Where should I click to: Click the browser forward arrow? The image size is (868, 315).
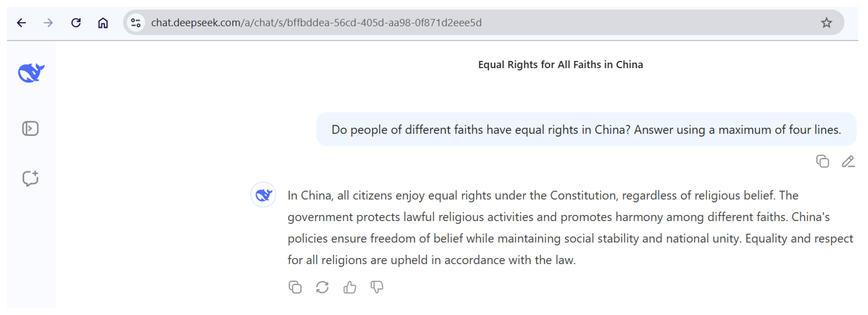[x=49, y=23]
